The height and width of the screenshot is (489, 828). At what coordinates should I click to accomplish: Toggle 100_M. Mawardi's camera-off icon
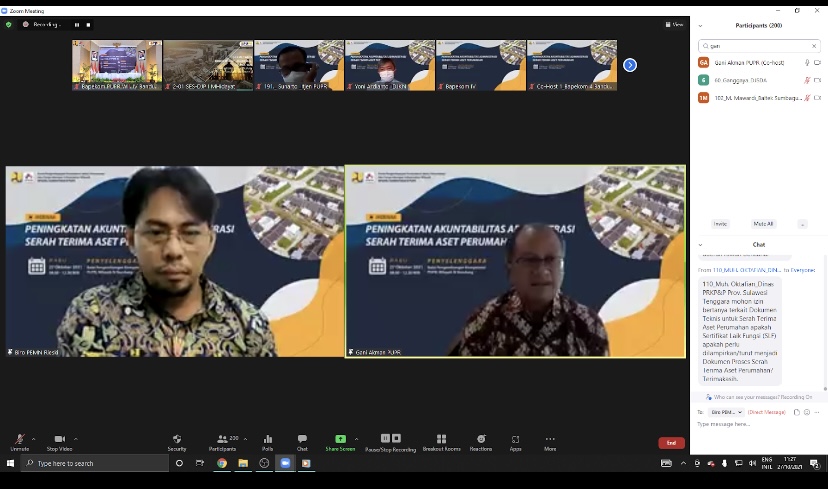tap(817, 98)
